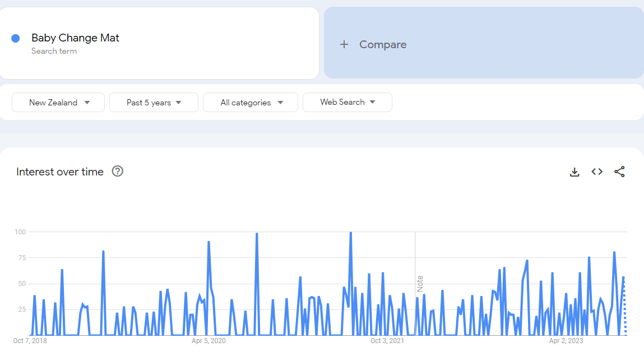The height and width of the screenshot is (356, 644).
Task: Click the Compare label to add a term
Action: (383, 44)
